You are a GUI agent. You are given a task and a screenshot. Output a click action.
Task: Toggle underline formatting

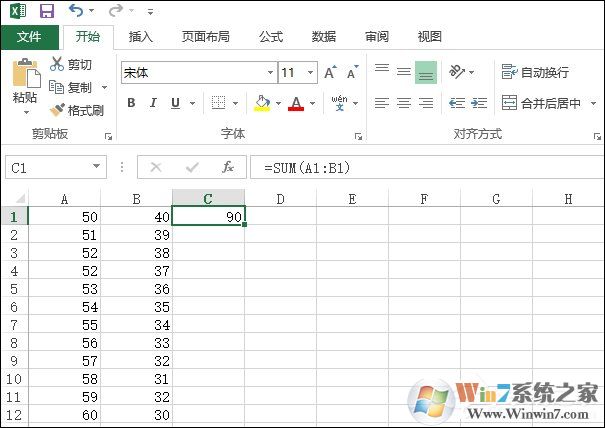pos(176,103)
